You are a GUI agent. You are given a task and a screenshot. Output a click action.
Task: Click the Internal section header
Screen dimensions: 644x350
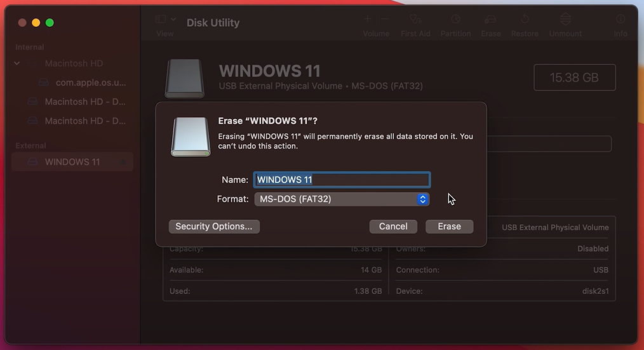point(30,47)
